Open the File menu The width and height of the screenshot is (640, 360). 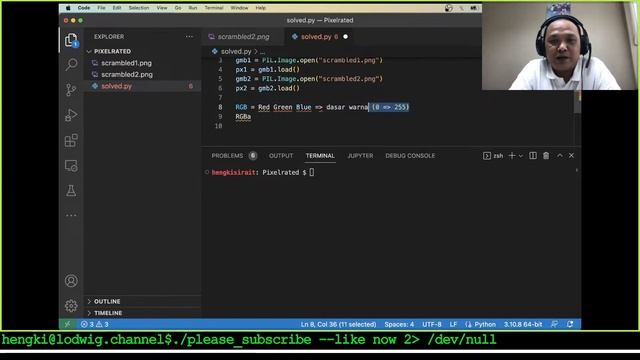(x=101, y=8)
